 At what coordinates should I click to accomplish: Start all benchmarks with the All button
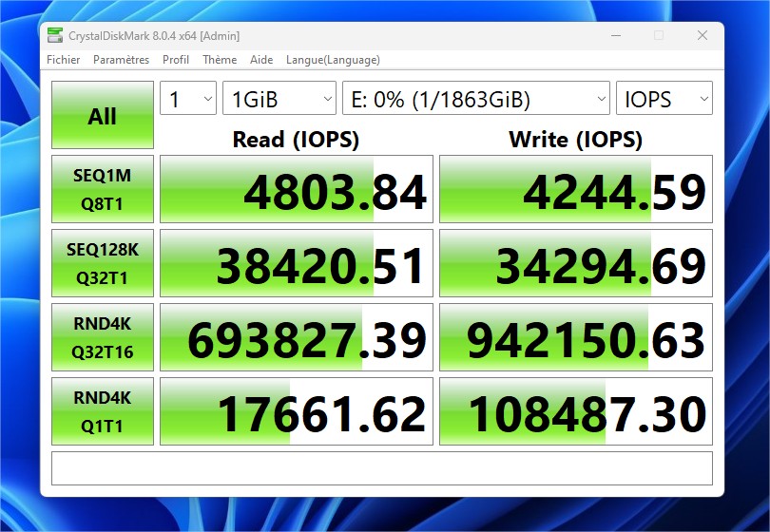click(103, 115)
